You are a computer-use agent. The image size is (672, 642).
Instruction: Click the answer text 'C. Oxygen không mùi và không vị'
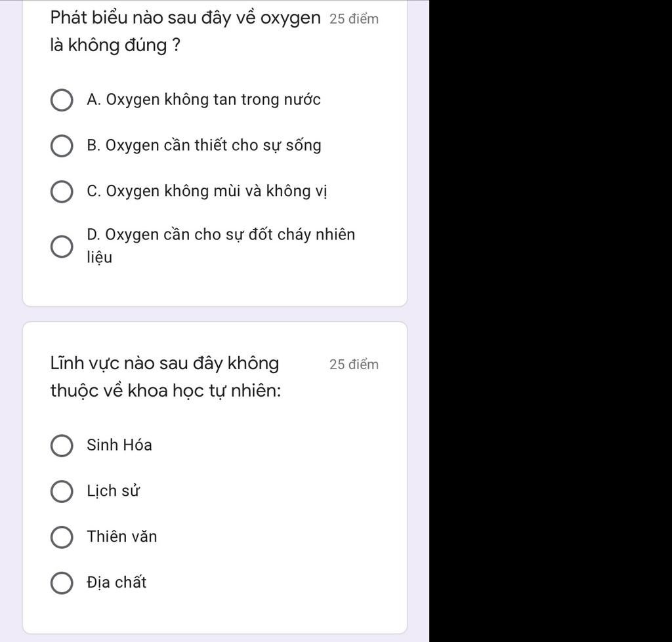[207, 191]
